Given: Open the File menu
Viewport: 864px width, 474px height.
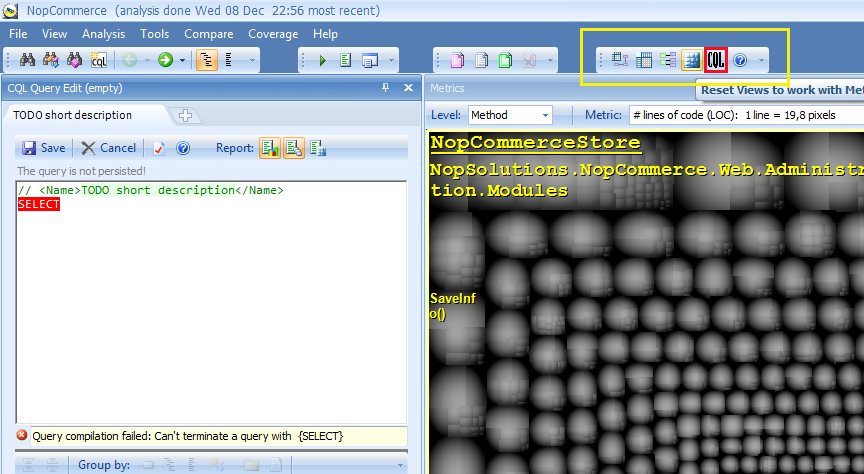Looking at the screenshot, I should 18,34.
